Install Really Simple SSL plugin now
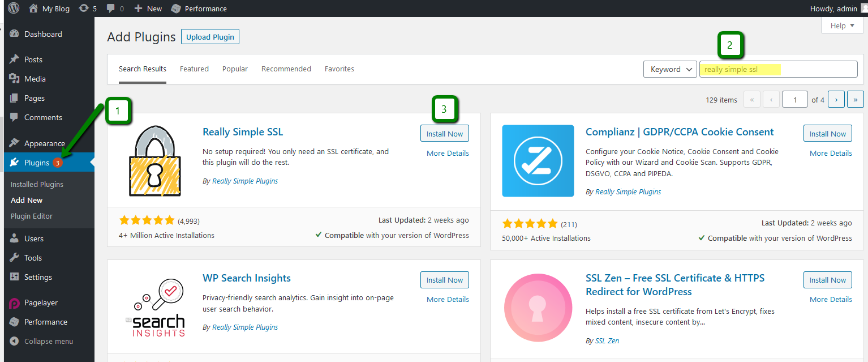The image size is (868, 362). point(445,134)
